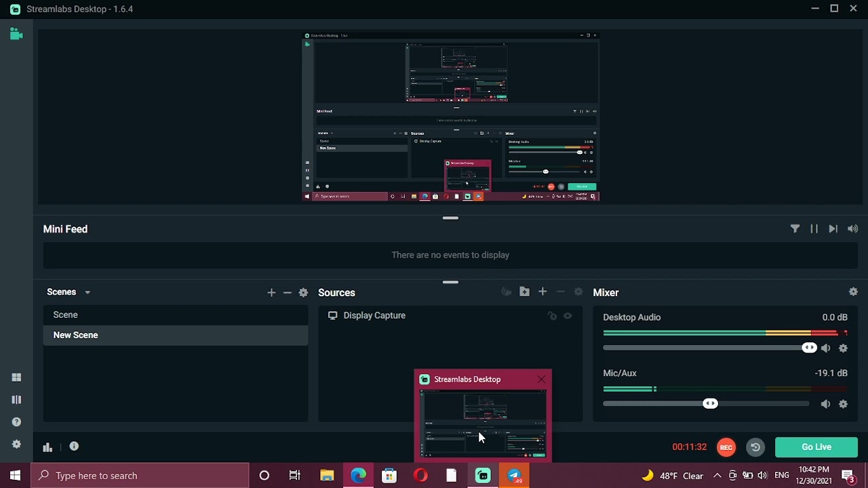The image size is (868, 488).
Task: Open the Layout Editor sidebar icon
Action: pos(16,378)
